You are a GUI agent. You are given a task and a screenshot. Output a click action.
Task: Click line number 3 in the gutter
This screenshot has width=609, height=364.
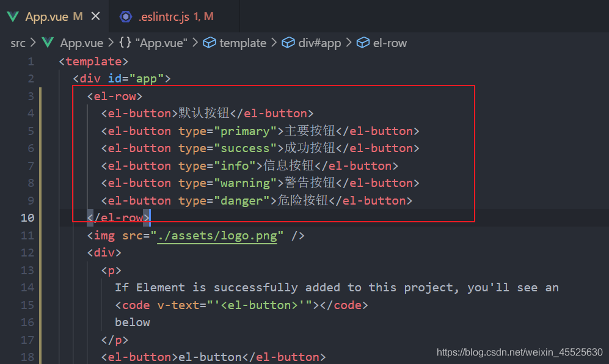point(31,96)
